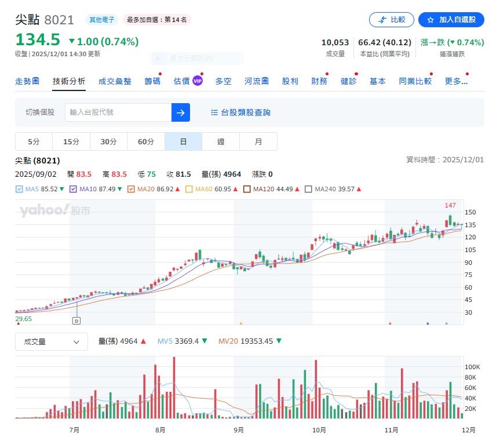This screenshot has height=448, width=489.
Task: Click the 加入自選股 button
Action: 451,19
